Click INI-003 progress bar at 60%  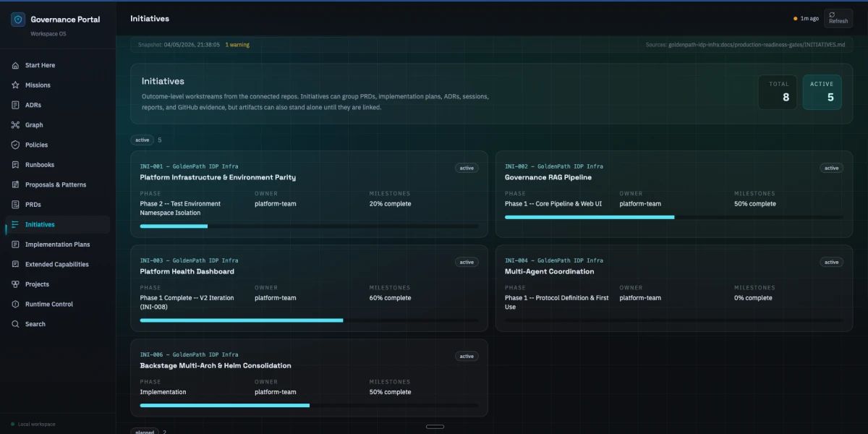coord(309,320)
